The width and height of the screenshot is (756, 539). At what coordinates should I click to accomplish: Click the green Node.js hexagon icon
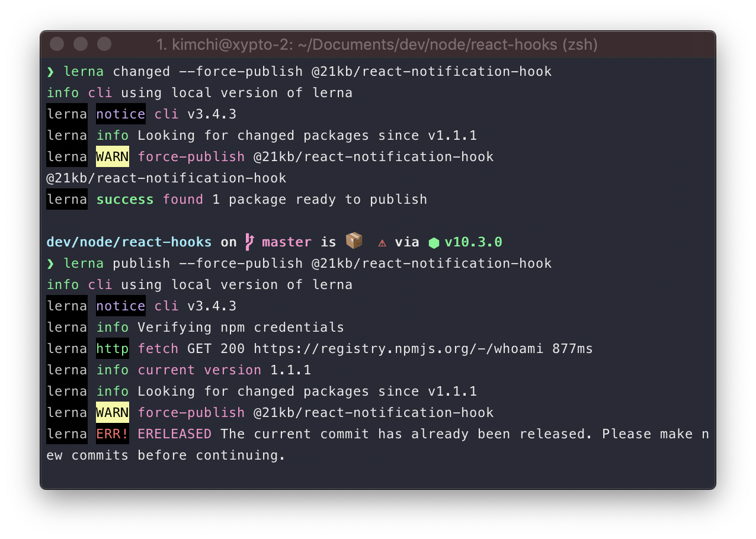coord(434,242)
